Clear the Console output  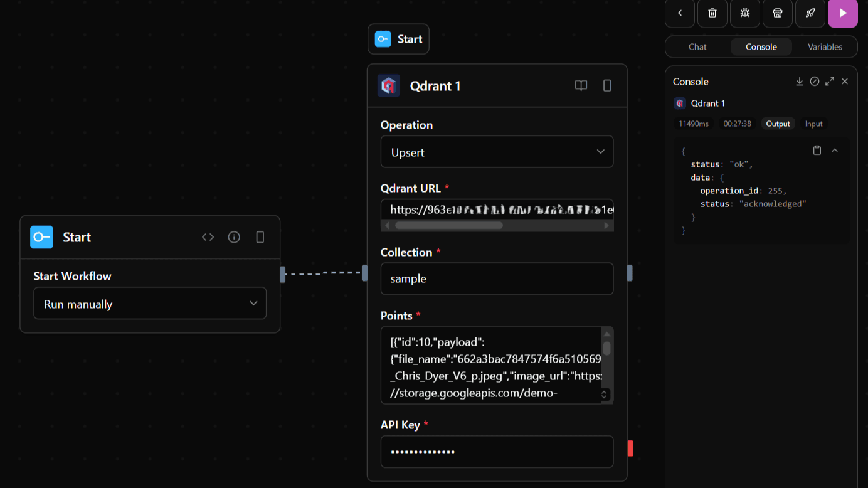(x=815, y=81)
